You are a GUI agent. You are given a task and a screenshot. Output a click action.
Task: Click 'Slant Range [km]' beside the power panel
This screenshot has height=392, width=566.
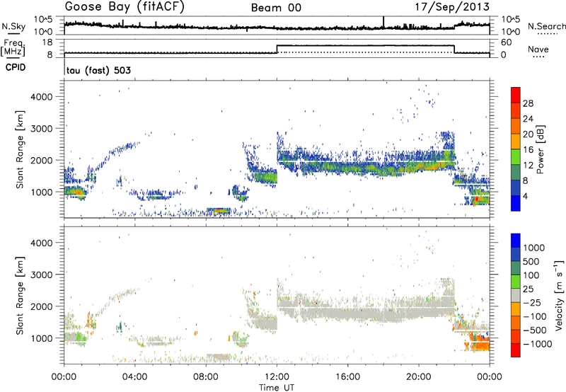[20, 149]
